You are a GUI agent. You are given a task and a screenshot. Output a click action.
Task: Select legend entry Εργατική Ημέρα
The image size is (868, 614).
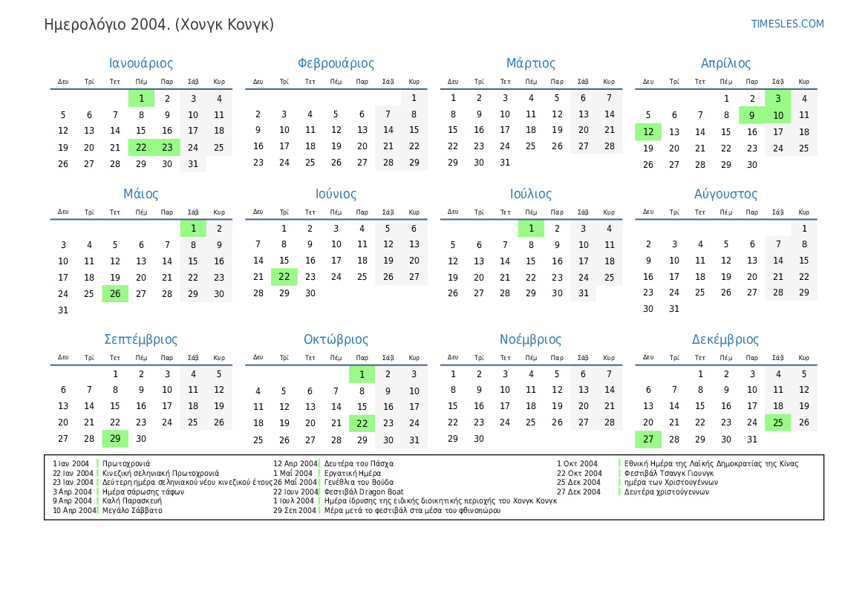click(353, 473)
